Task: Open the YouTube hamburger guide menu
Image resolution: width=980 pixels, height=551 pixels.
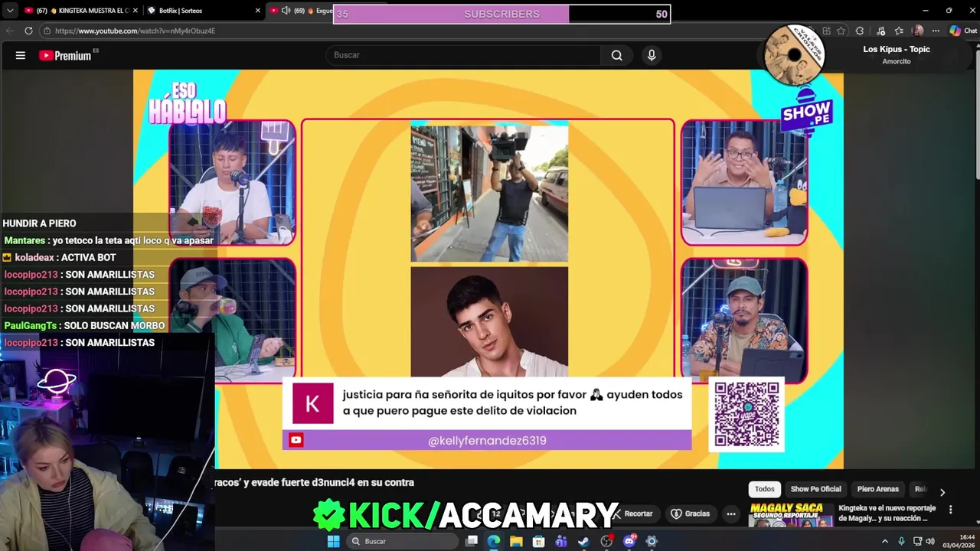Action: [21, 55]
